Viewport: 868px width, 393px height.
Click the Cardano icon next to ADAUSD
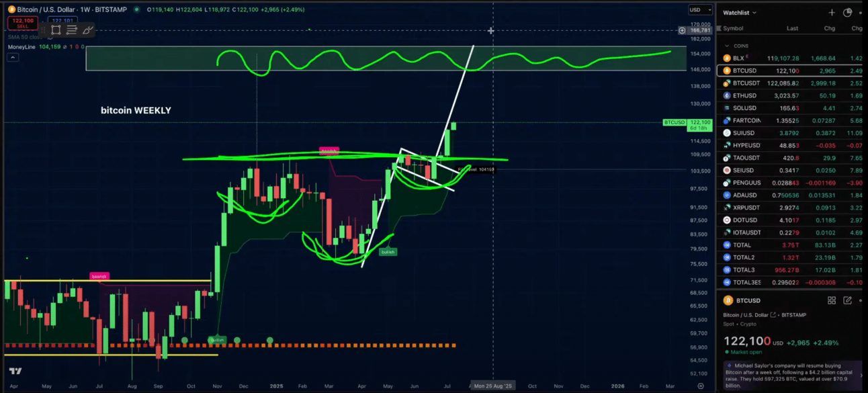point(726,195)
